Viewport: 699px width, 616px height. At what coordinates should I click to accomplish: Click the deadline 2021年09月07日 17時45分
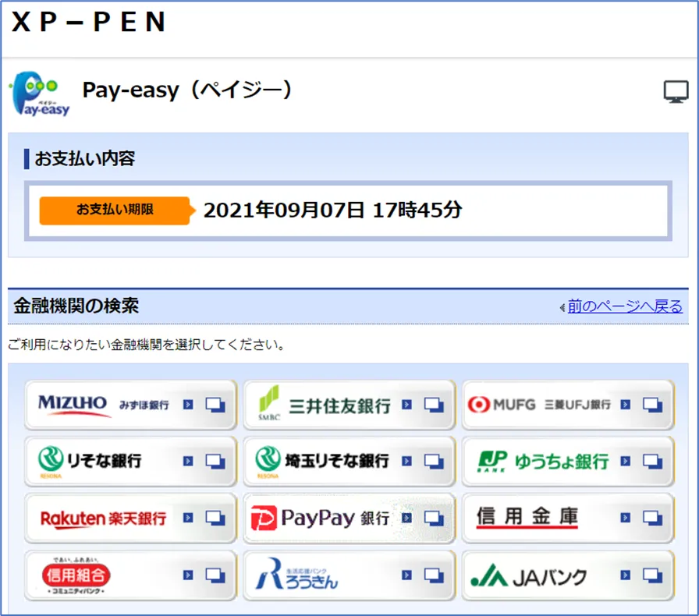[332, 210]
